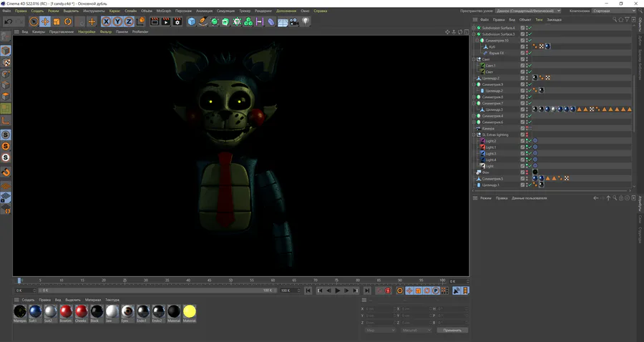The width and height of the screenshot is (644, 342).
Task: Collapse the Свет group
Action: 474,59
